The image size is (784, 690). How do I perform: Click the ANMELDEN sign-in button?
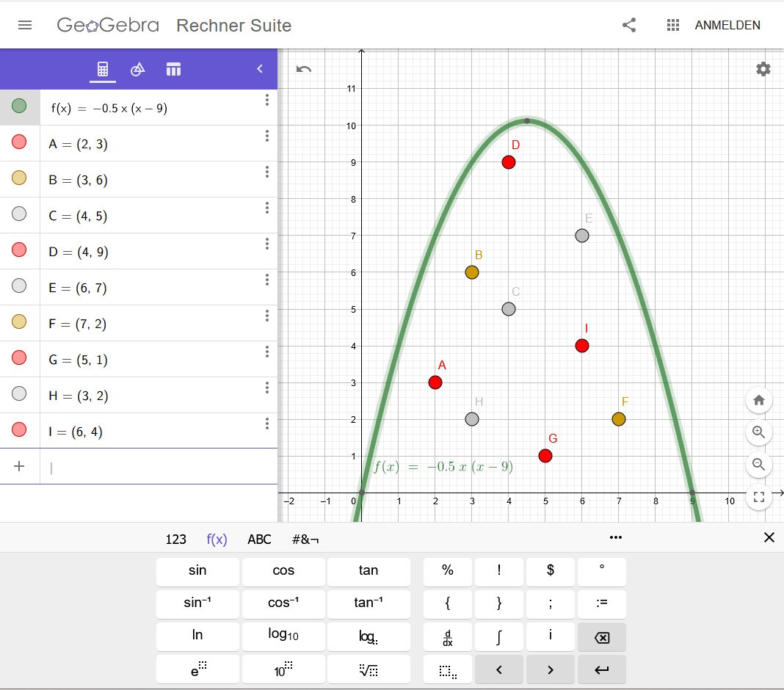point(727,25)
